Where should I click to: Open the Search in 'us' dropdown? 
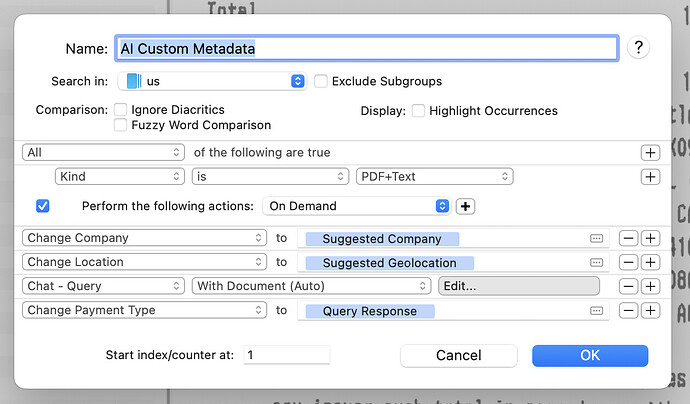coord(211,81)
